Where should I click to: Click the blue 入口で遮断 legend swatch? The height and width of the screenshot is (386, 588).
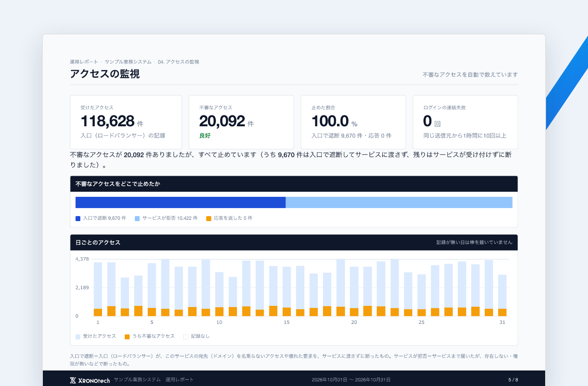78,219
